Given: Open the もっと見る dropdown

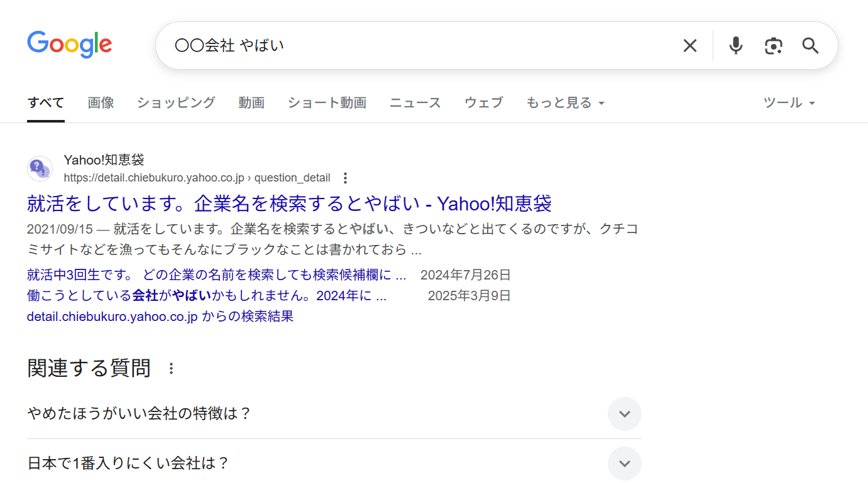Looking at the screenshot, I should [x=564, y=102].
